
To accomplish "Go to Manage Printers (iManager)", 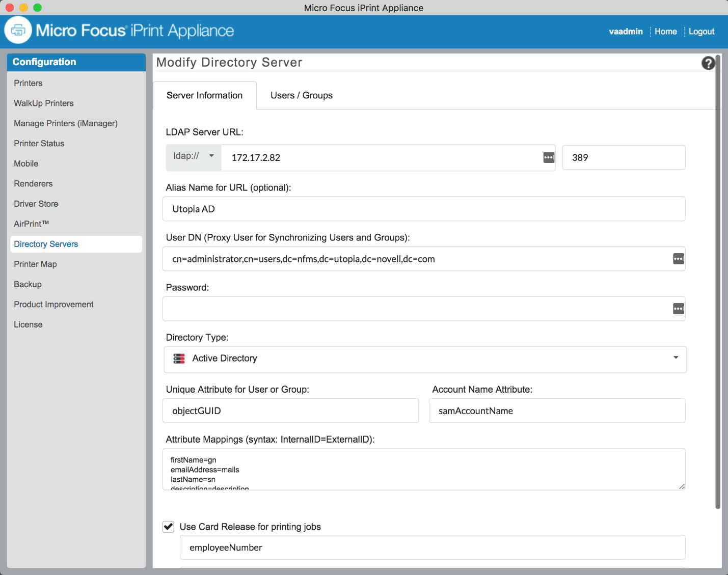I will [66, 123].
